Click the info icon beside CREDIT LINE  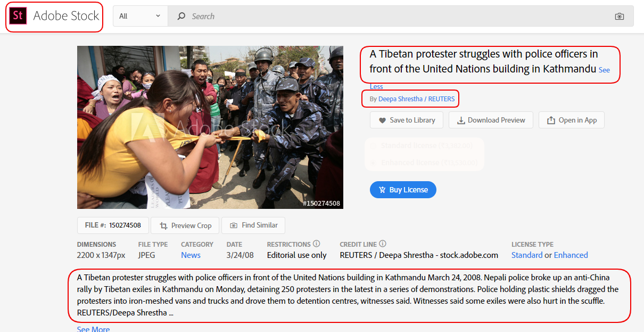383,244
